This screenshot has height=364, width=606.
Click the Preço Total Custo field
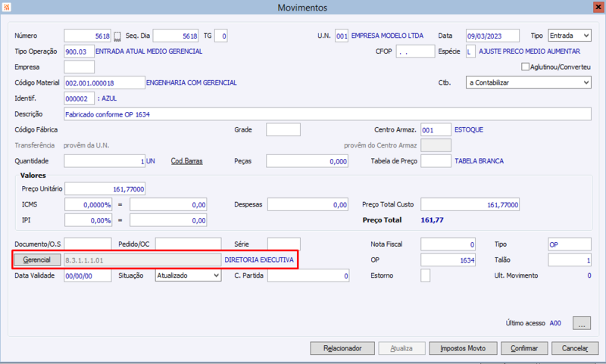(x=470, y=204)
